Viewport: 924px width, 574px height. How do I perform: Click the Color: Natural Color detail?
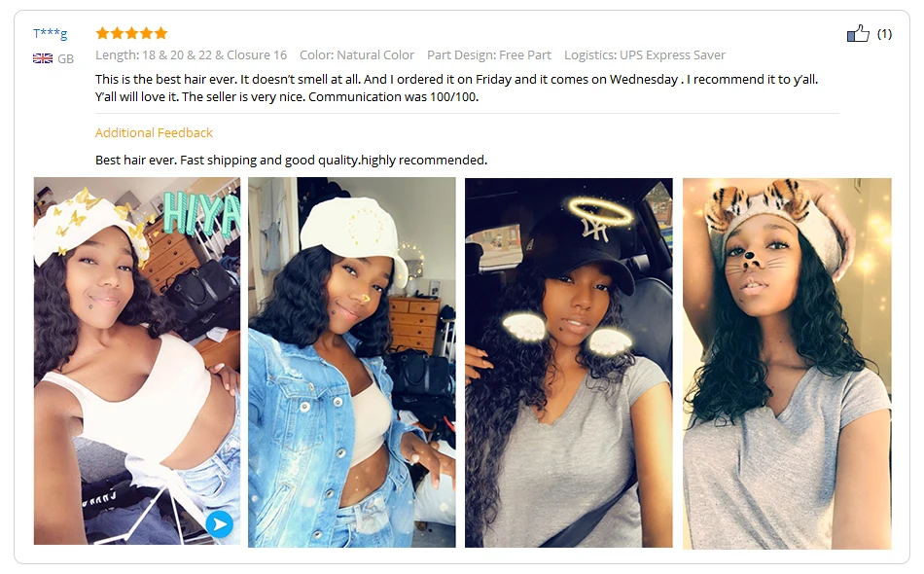point(357,54)
